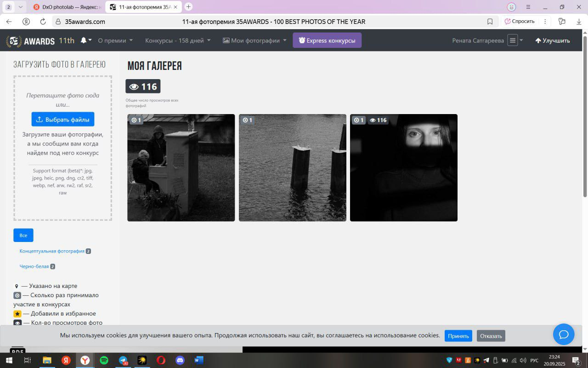Open the Express конкурсы section

(327, 40)
